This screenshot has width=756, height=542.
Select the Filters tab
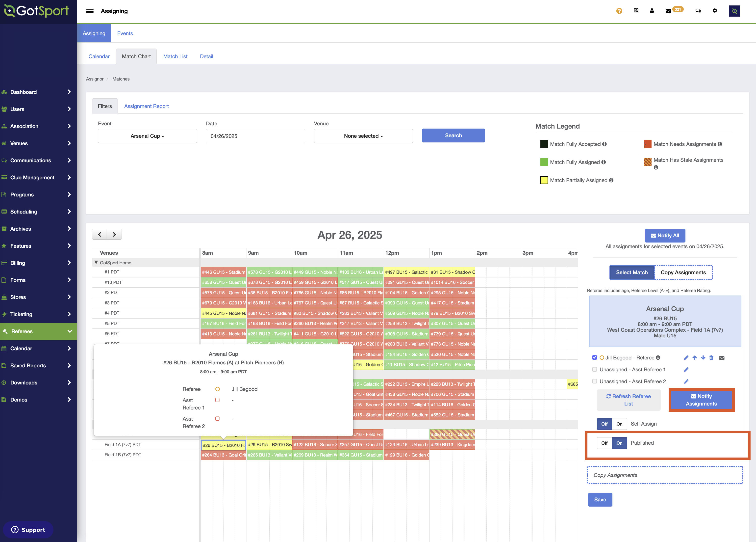pyautogui.click(x=105, y=106)
